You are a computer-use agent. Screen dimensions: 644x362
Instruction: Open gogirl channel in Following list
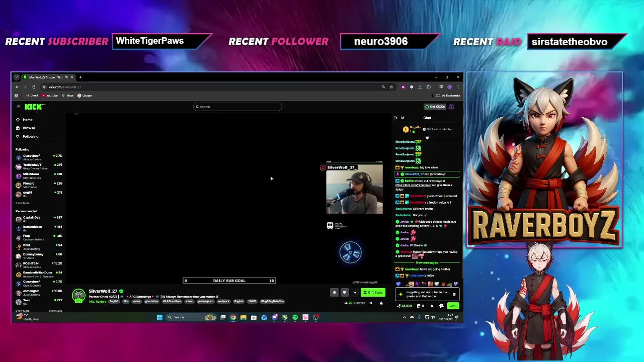39,194
